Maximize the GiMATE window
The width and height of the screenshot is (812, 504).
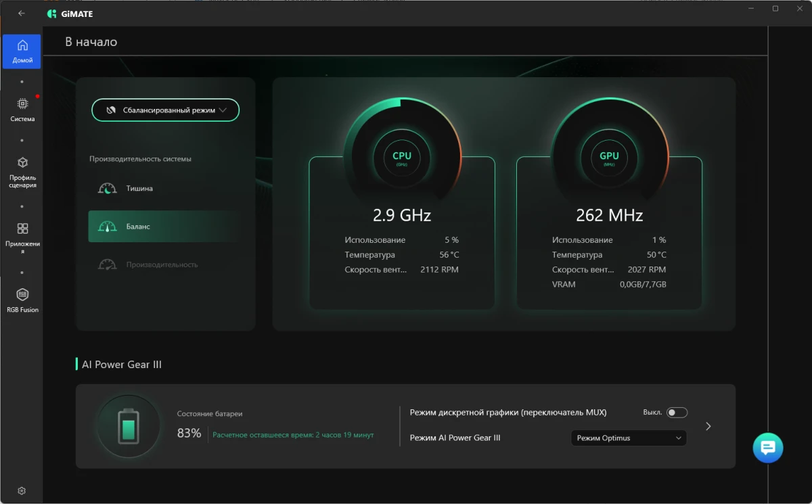click(x=775, y=9)
